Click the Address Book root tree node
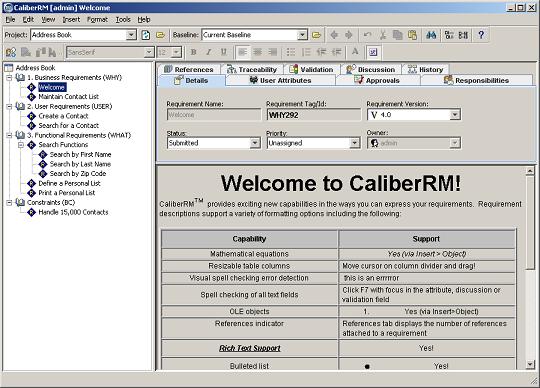This screenshot has height=388, width=540. point(35,68)
